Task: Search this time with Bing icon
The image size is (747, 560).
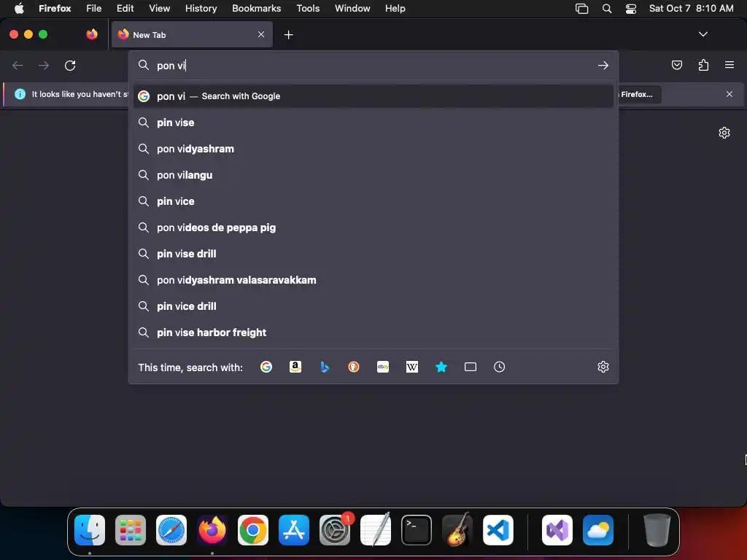Action: pyautogui.click(x=325, y=367)
